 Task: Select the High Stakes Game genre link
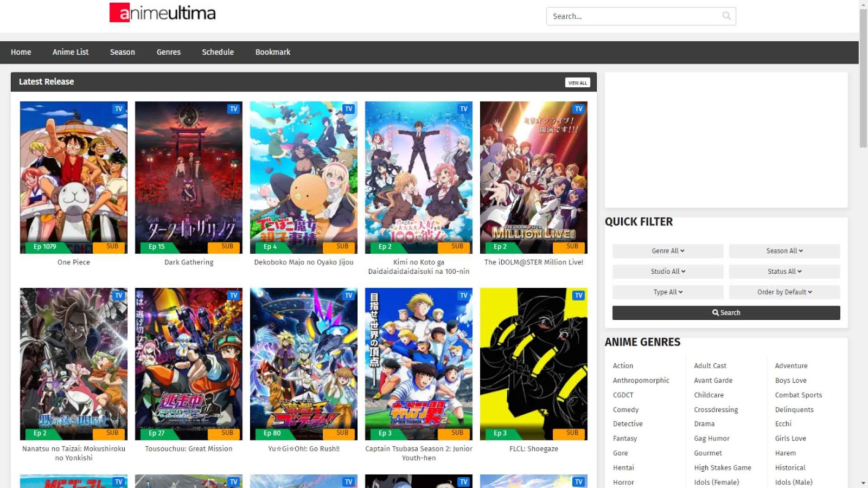click(723, 468)
